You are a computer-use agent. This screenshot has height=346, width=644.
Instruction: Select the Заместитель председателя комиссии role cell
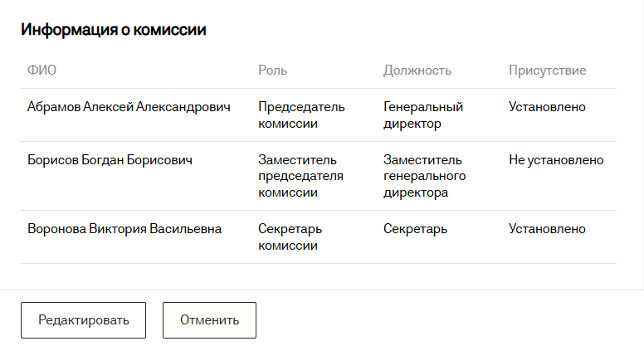(301, 176)
